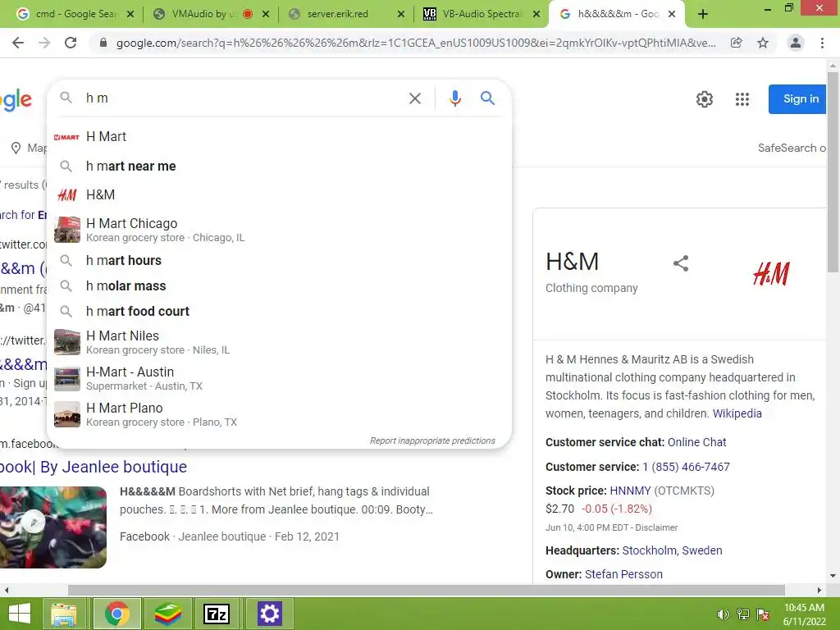
Task: Clear the search box with the X
Action: 414,98
